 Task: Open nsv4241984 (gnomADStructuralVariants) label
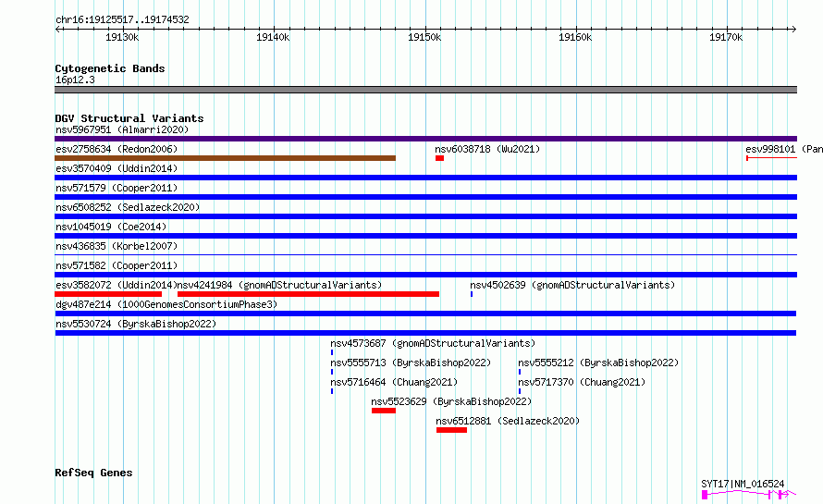coord(280,285)
